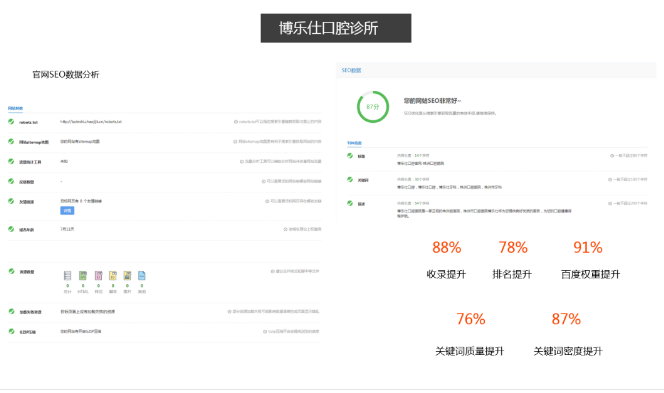Screen dimensions: 664x393
Task: Click the green check beside the title row
Action: point(350,156)
